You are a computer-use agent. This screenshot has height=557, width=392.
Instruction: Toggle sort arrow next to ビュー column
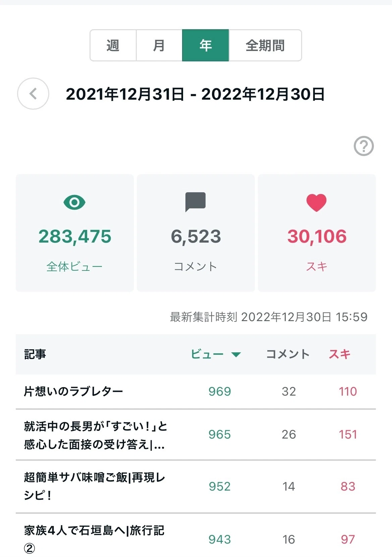pyautogui.click(x=236, y=355)
